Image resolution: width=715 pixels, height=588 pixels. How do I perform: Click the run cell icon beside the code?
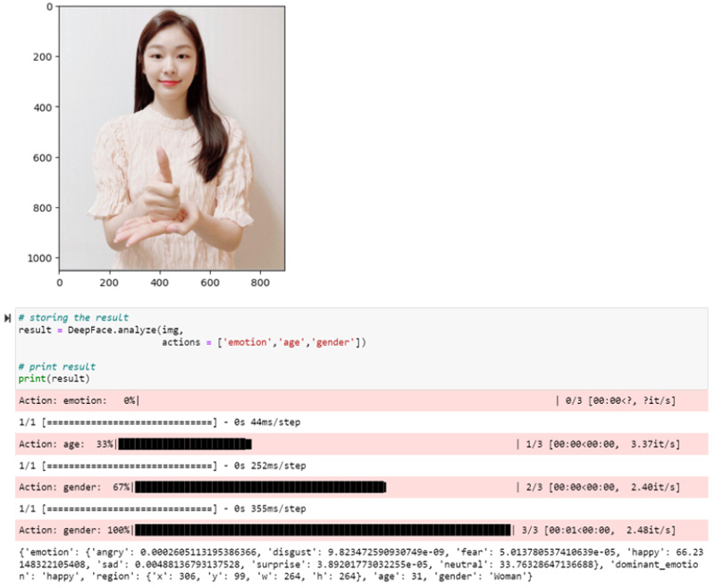[7, 318]
